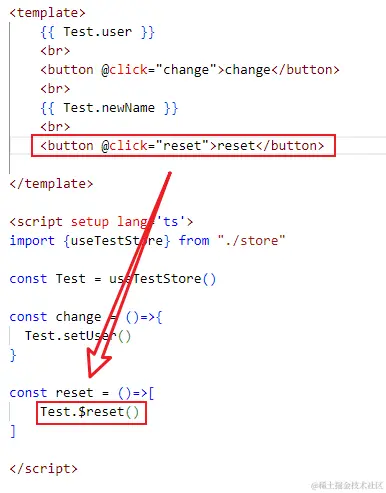Click the Test.setUser() call
The image size is (386, 493).
coord(78,336)
